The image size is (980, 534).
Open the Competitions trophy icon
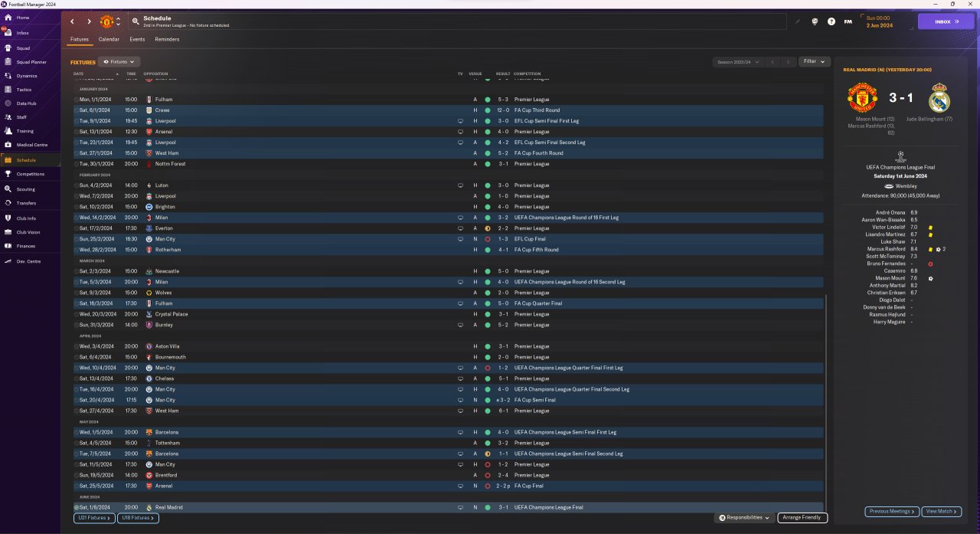coord(8,174)
